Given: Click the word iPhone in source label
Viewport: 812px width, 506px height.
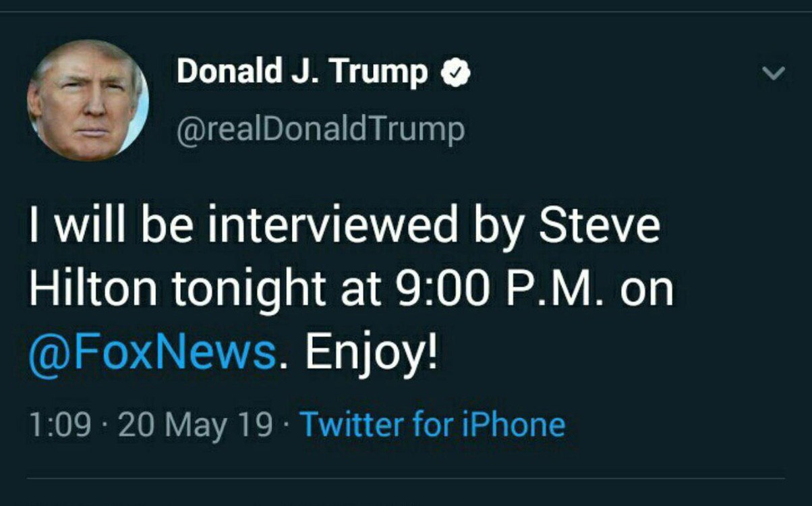Looking at the screenshot, I should pos(513,424).
